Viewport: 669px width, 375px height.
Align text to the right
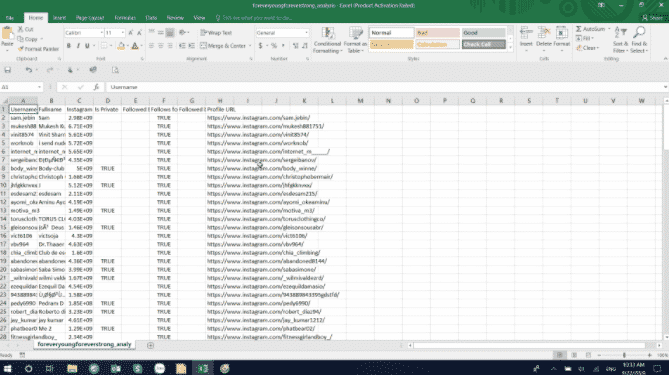click(x=170, y=46)
